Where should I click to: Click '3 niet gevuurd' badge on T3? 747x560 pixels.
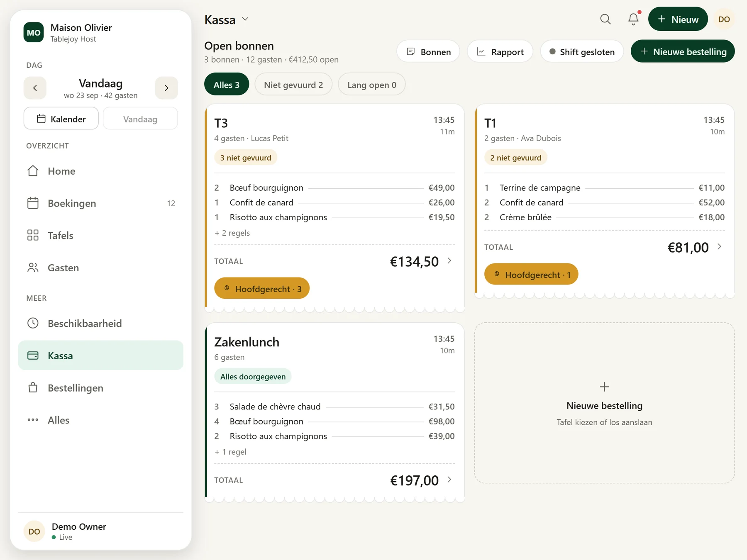coord(246,158)
